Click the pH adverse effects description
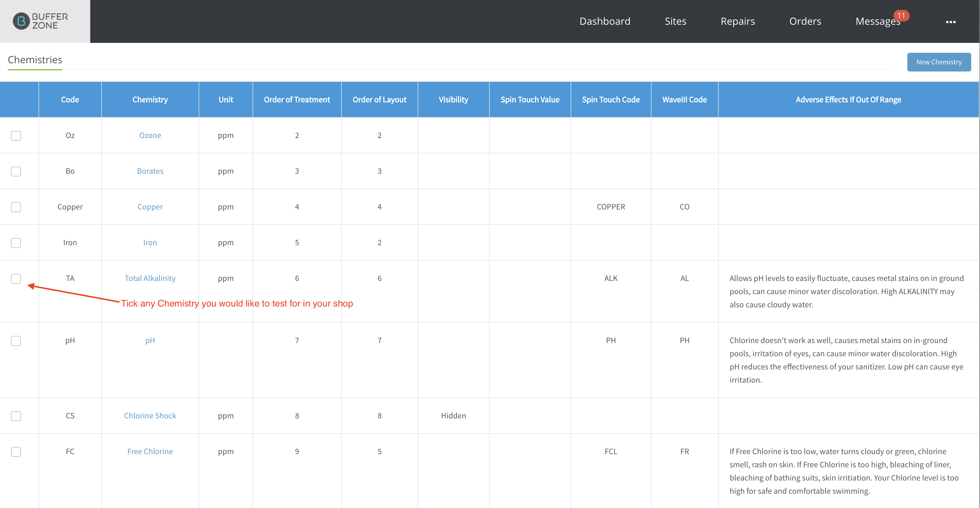 coord(846,360)
